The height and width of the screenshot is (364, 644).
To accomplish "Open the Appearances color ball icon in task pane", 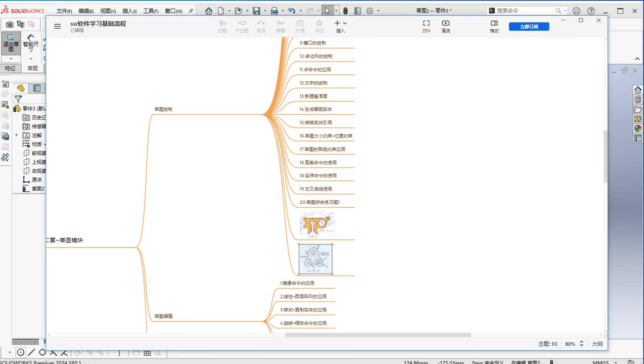I will tap(638, 128).
